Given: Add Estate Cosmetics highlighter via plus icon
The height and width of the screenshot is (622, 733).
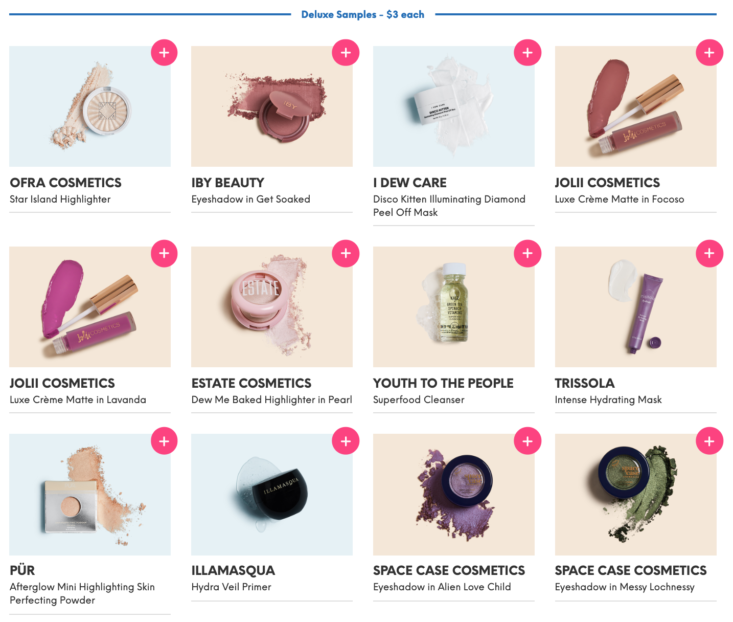Looking at the screenshot, I should pos(345,253).
